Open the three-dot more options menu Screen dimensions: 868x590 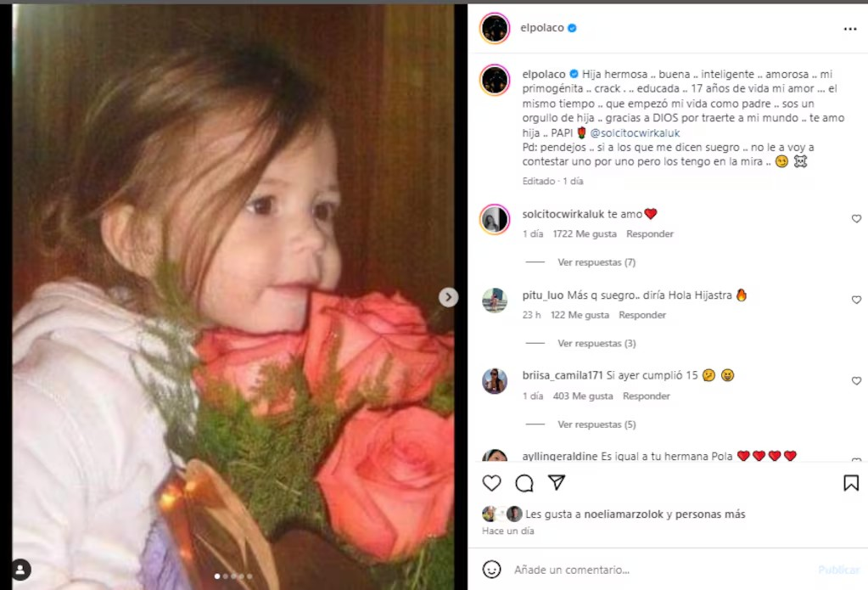[x=849, y=29]
